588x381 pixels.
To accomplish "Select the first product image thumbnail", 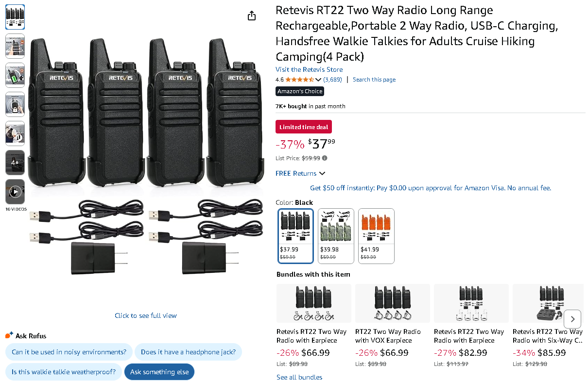I will (x=15, y=17).
